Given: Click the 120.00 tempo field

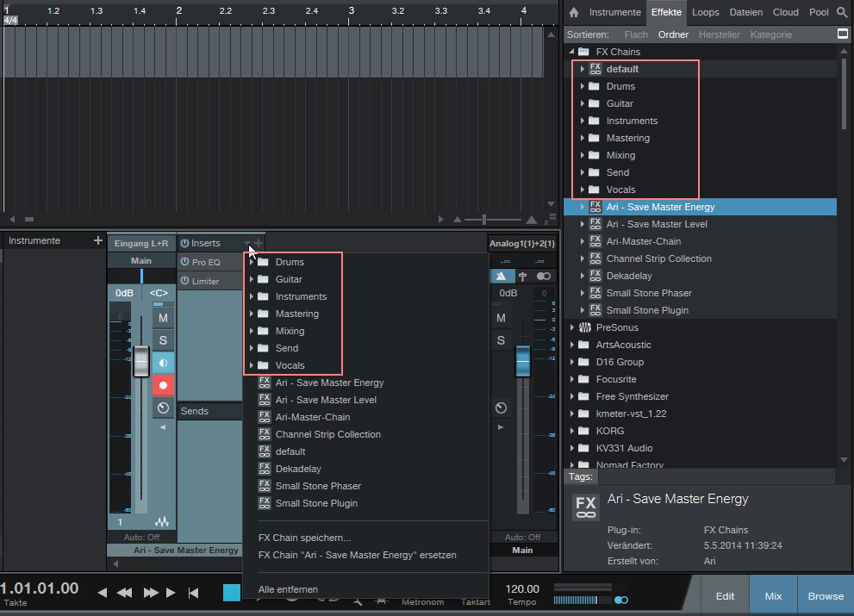Looking at the screenshot, I should click(522, 588).
